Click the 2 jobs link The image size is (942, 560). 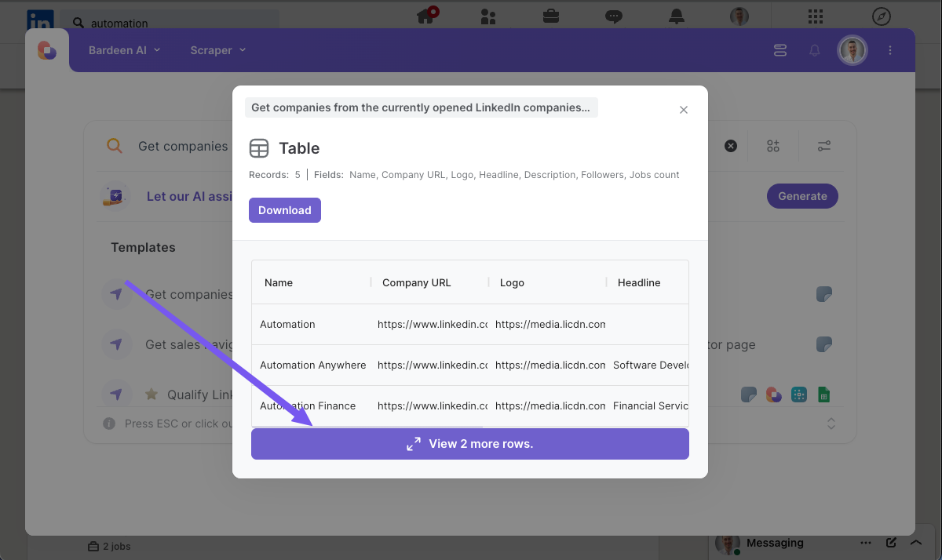[x=109, y=546]
